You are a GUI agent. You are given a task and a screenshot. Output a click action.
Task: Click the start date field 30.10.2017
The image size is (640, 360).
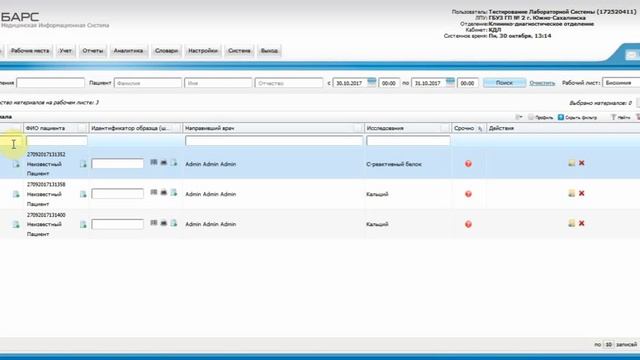click(x=350, y=83)
